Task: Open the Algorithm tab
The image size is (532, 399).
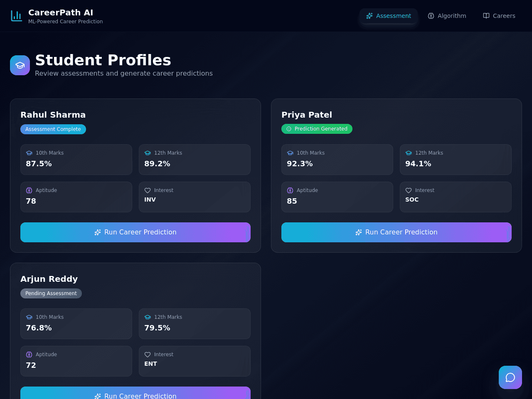Action: click(447, 16)
